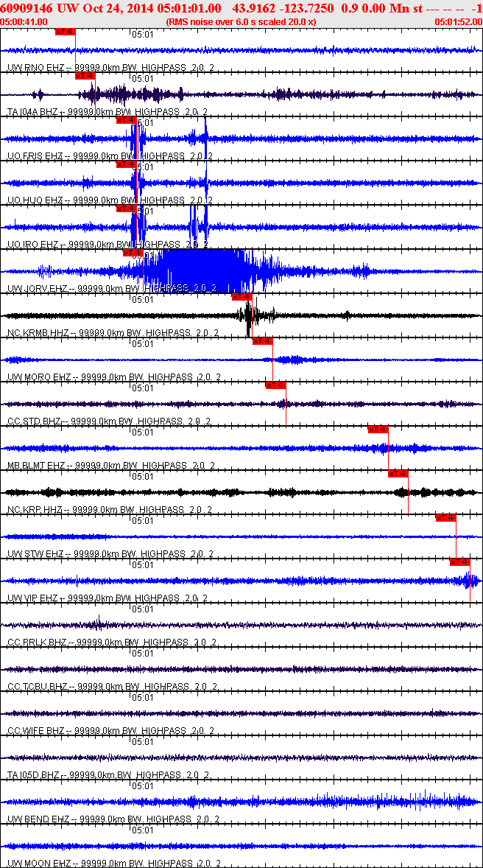483x868 pixels.
Task: Select the xT 4 pick flag on MORO trace
Action: coord(262,341)
